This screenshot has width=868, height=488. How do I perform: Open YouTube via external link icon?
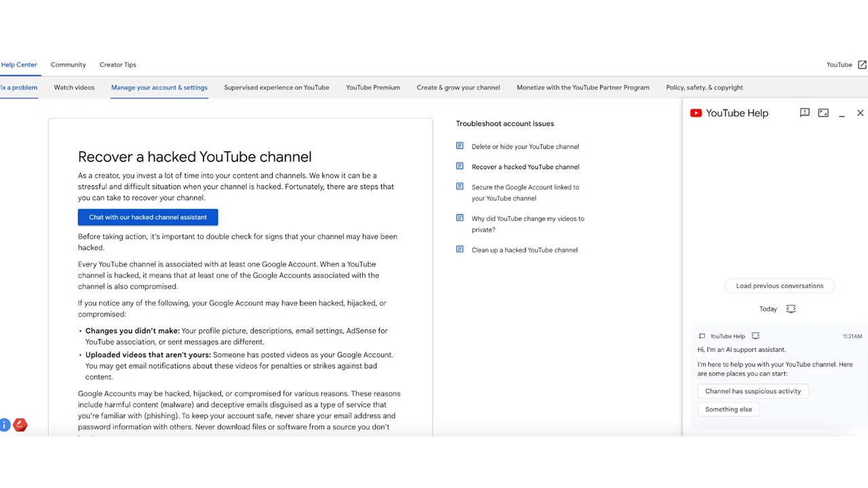point(862,65)
